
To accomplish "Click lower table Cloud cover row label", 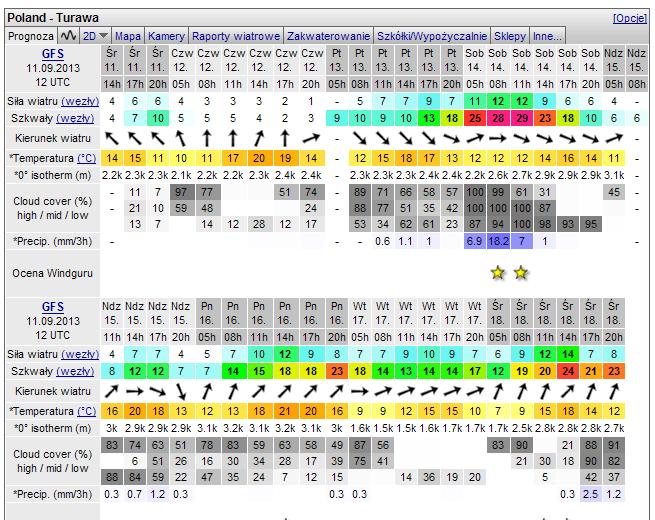I will [53, 461].
